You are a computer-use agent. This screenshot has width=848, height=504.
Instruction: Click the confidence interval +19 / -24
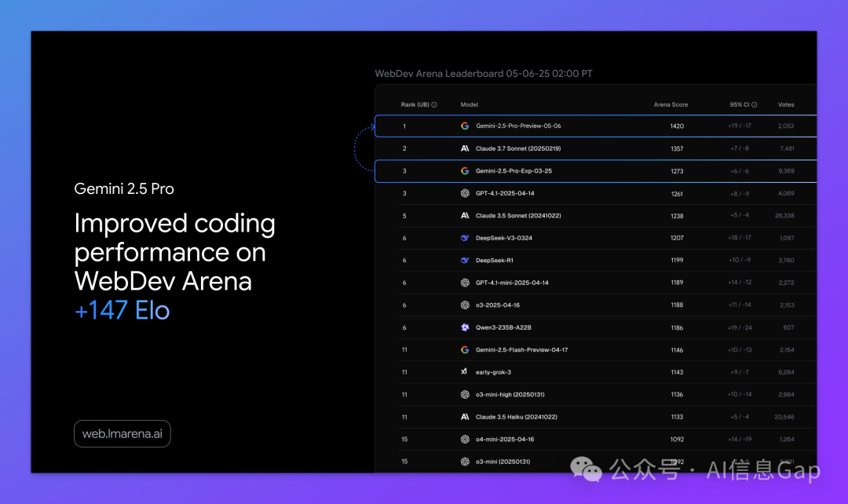pos(740,327)
